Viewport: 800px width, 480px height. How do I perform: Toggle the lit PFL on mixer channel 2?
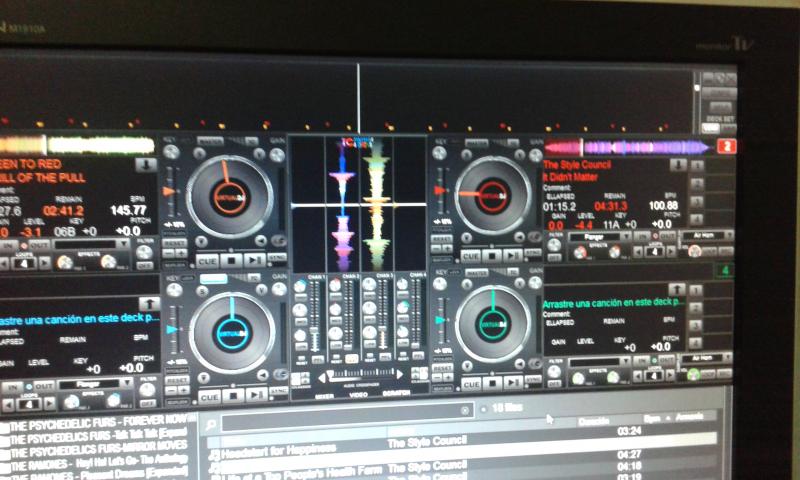point(352,359)
